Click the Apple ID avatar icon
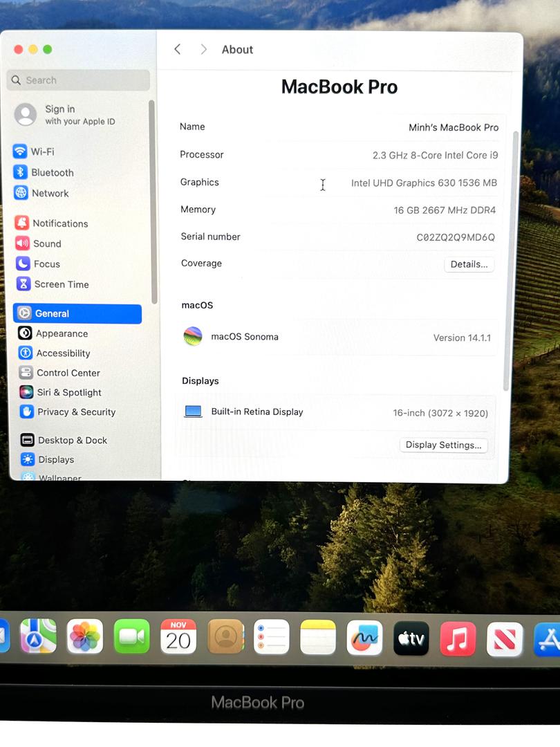This screenshot has height=747, width=560. coord(26,115)
